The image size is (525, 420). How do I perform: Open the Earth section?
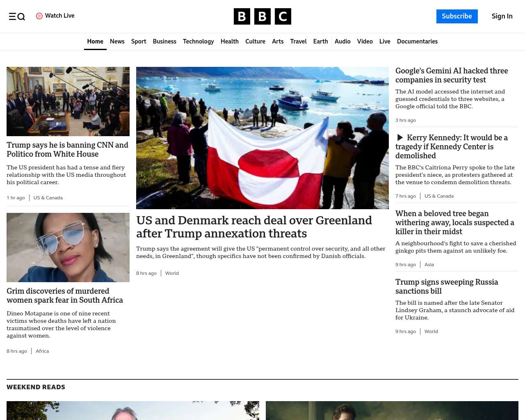click(320, 41)
